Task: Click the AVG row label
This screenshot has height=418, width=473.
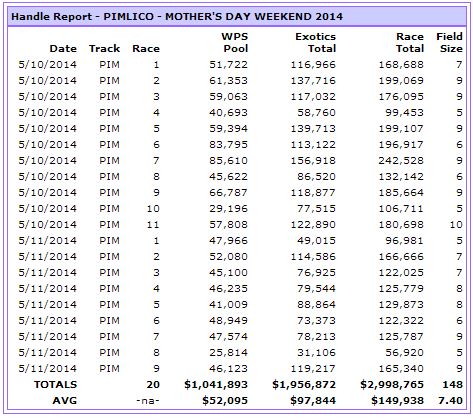Action: coord(65,400)
